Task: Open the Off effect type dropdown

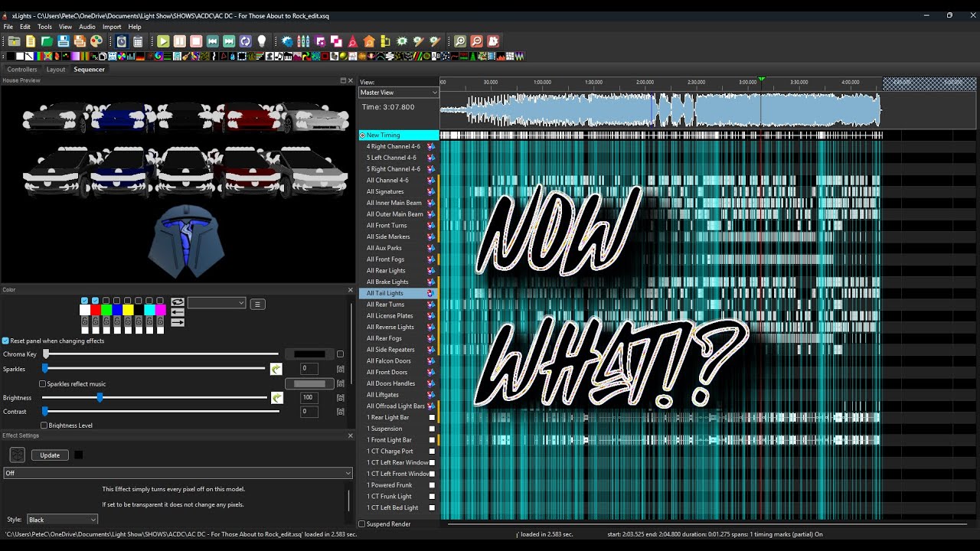Action: click(x=178, y=473)
